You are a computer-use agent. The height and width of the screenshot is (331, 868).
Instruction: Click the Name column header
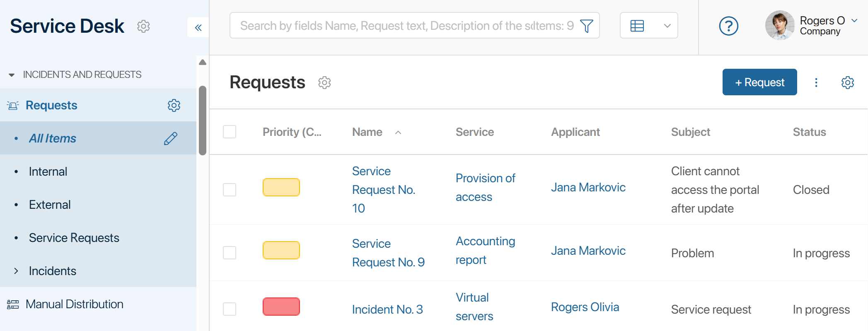pyautogui.click(x=367, y=132)
